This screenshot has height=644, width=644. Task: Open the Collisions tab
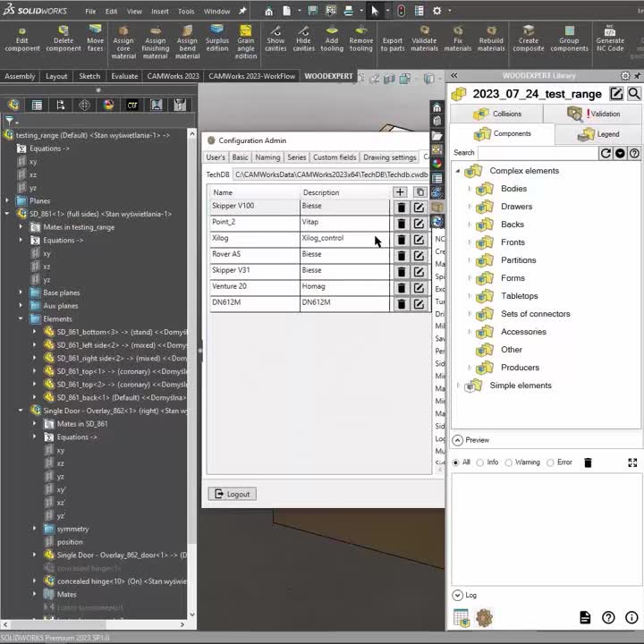coord(496,114)
